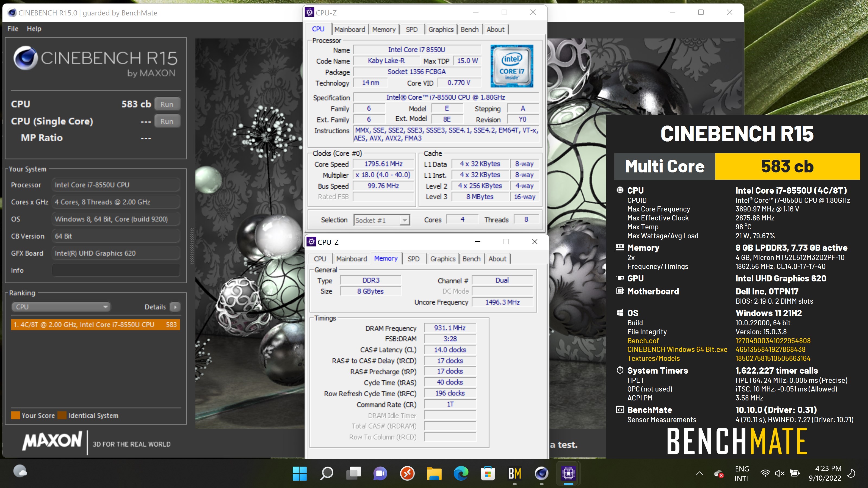Open the focus assist moon icon
Screen dimensions: 868x488
(851, 474)
